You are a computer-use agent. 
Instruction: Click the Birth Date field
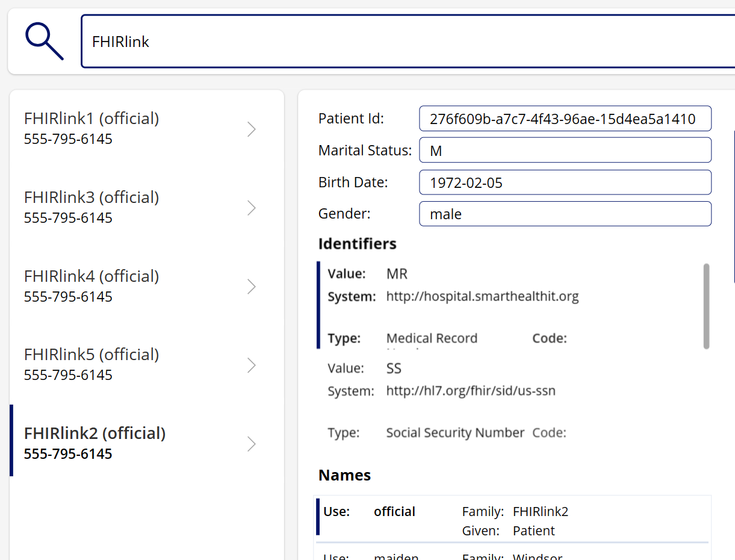[x=565, y=182]
